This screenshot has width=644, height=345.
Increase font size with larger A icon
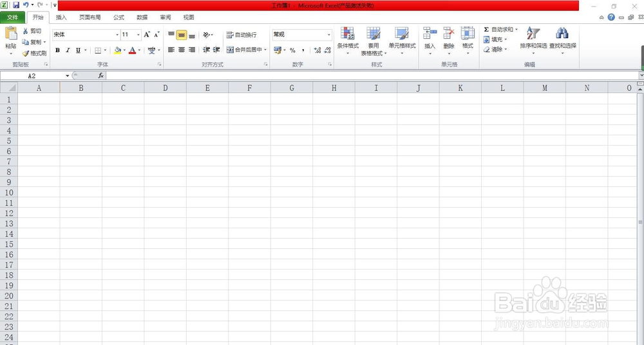pyautogui.click(x=147, y=35)
